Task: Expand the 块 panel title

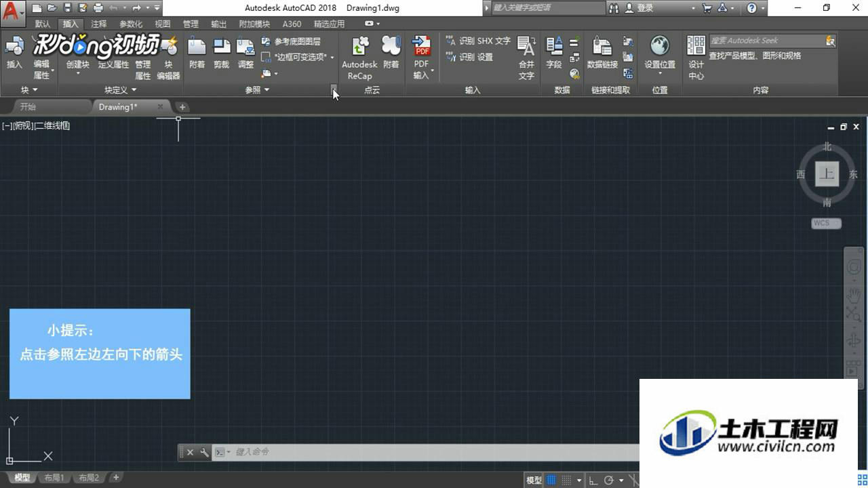Action: pyautogui.click(x=28, y=89)
